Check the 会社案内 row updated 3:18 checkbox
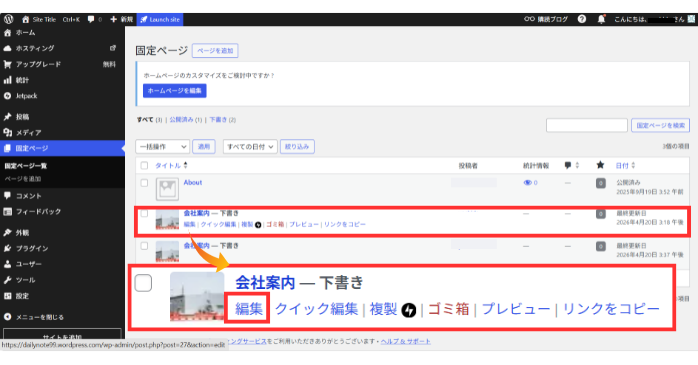 tap(144, 214)
